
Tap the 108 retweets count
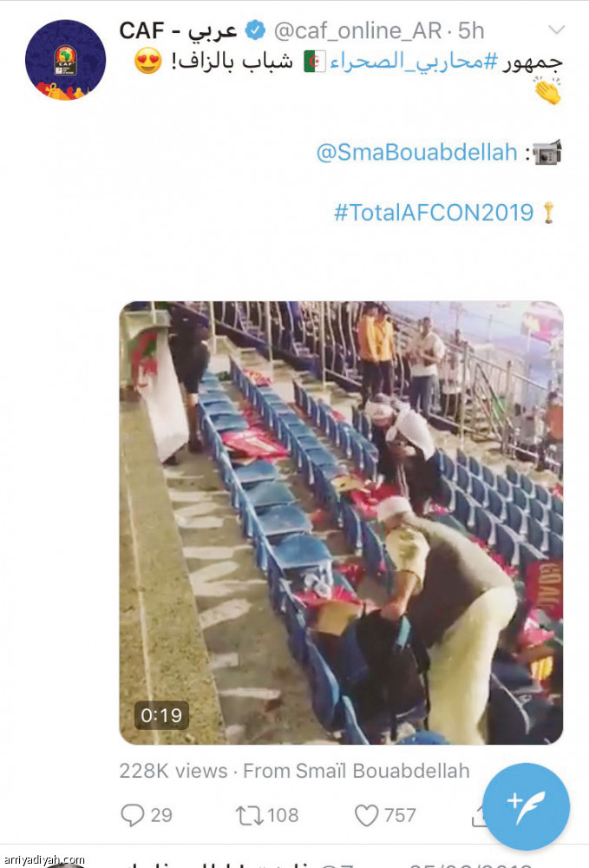click(x=283, y=815)
